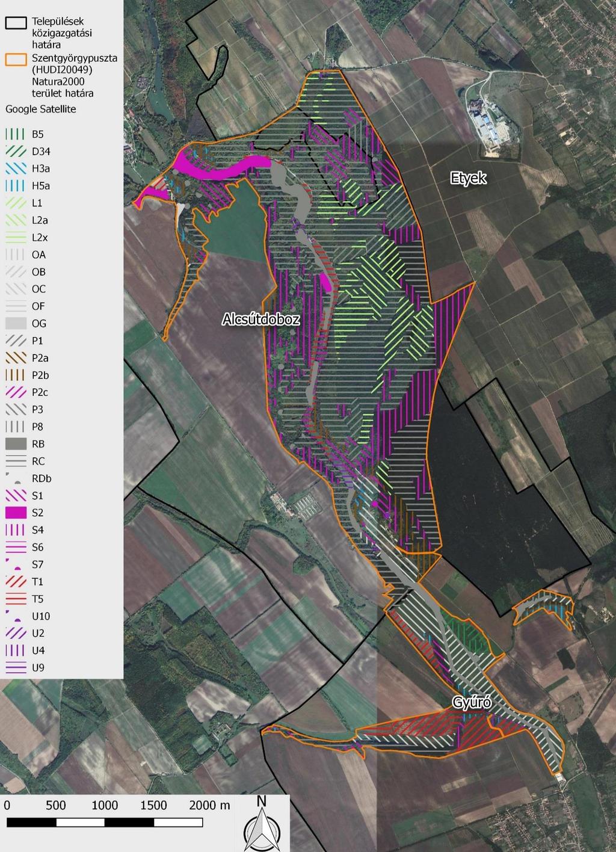Click the S6 hatch legend symbol
This screenshot has height=852, width=616.
(16, 547)
